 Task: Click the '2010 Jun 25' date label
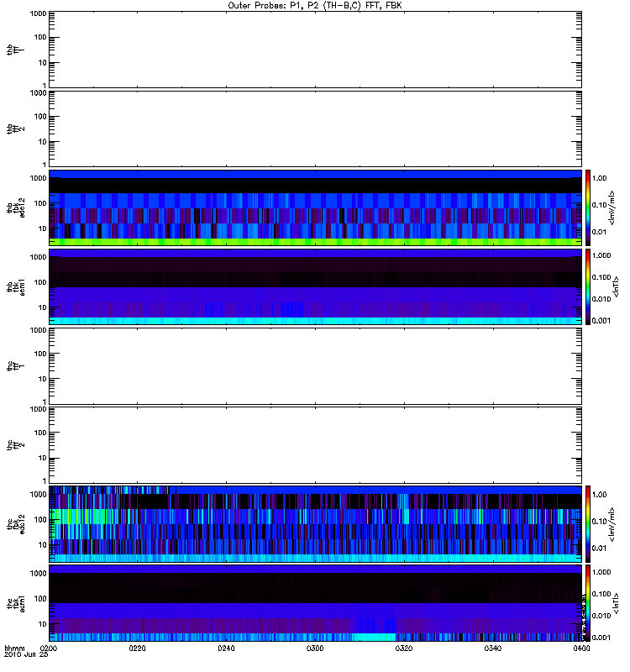pyautogui.click(x=26, y=654)
